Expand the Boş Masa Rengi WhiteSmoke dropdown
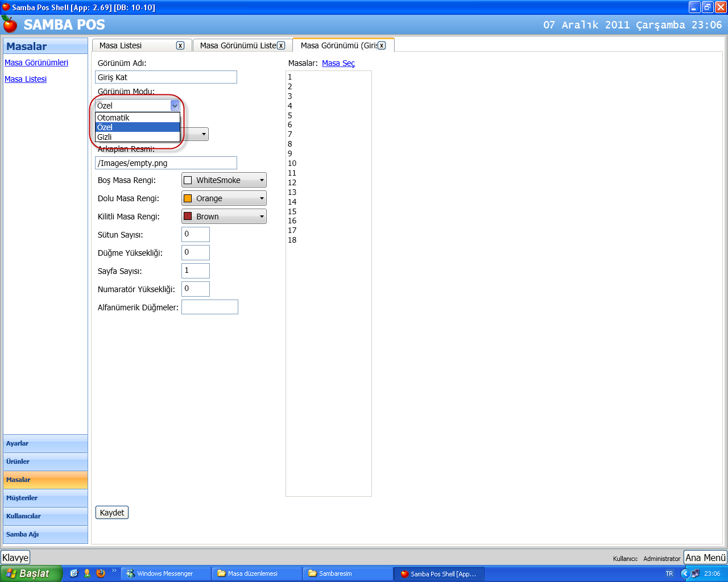Image resolution: width=728 pixels, height=582 pixels. (x=224, y=180)
